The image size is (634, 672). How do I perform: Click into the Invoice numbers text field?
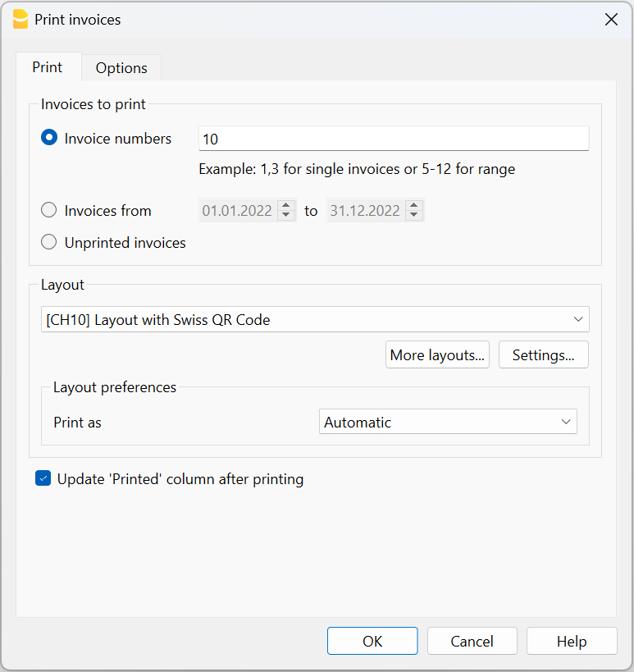tap(394, 139)
